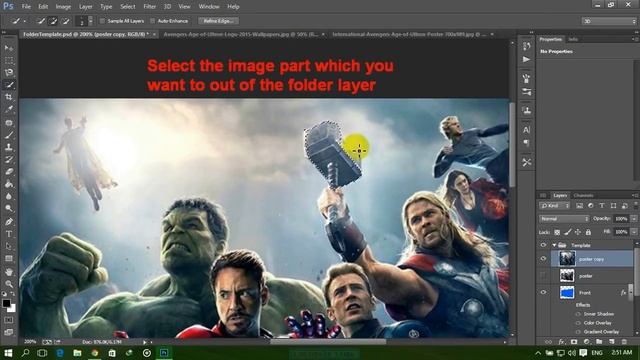This screenshot has height=360, width=640.
Task: Open the layer filter Kind dropdown
Action: [x=554, y=206]
